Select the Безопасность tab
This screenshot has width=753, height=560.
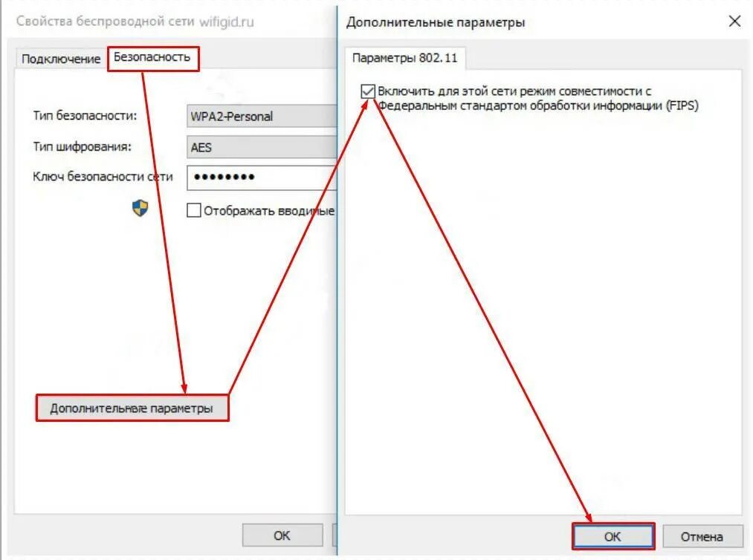click(152, 58)
